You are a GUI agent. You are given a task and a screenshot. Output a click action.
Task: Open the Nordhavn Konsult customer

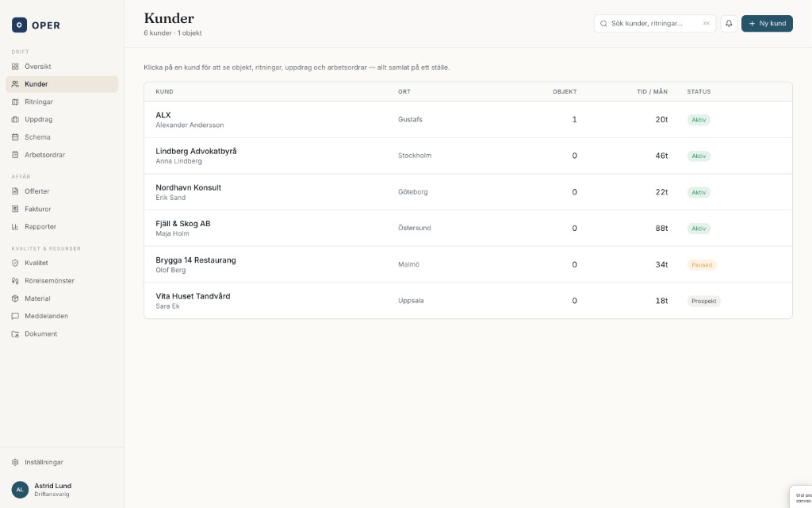[468, 192]
